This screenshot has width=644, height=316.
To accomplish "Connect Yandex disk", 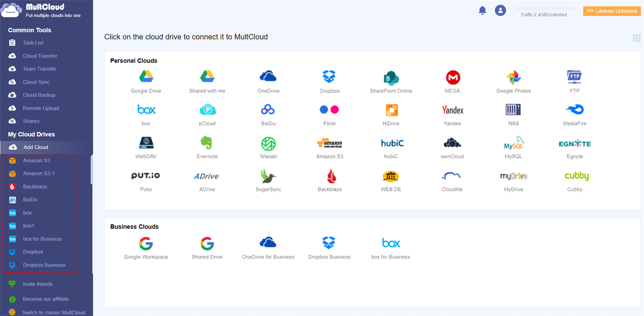I will (x=452, y=115).
